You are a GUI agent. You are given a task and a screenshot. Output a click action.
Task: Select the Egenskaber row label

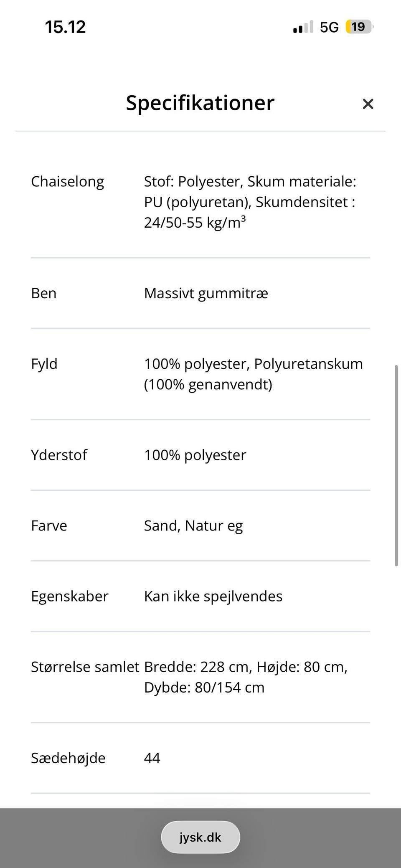[69, 596]
